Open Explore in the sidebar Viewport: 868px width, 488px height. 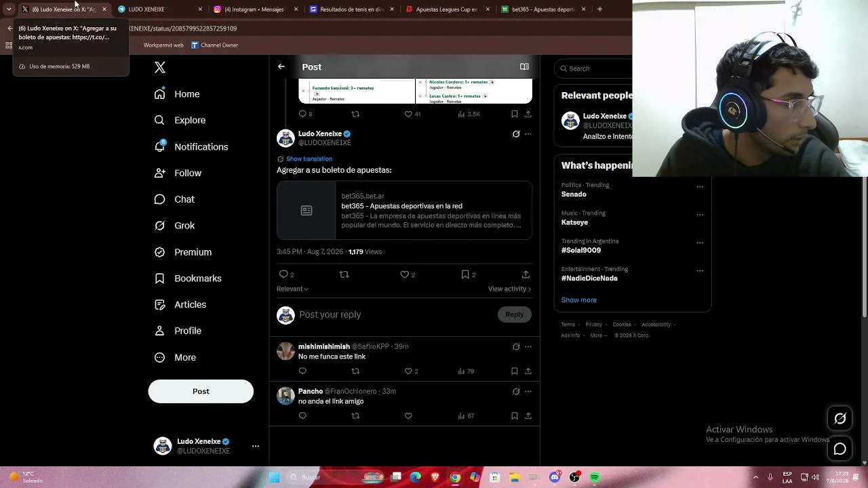(x=180, y=120)
